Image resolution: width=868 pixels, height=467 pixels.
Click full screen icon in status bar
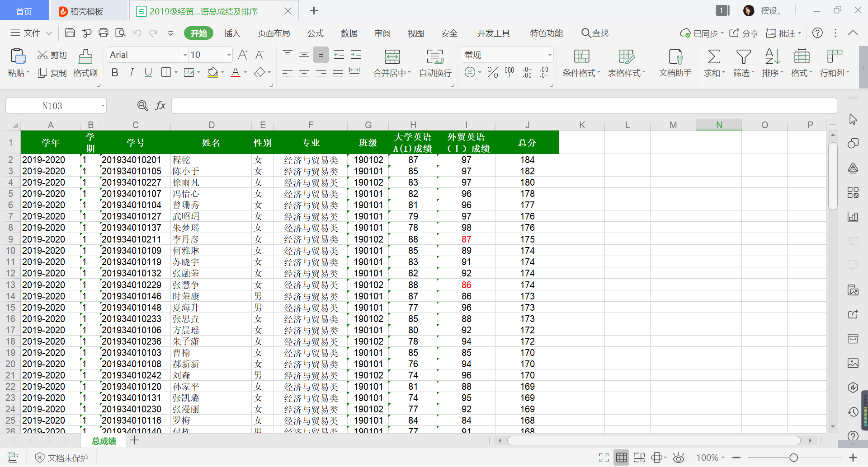coord(604,458)
